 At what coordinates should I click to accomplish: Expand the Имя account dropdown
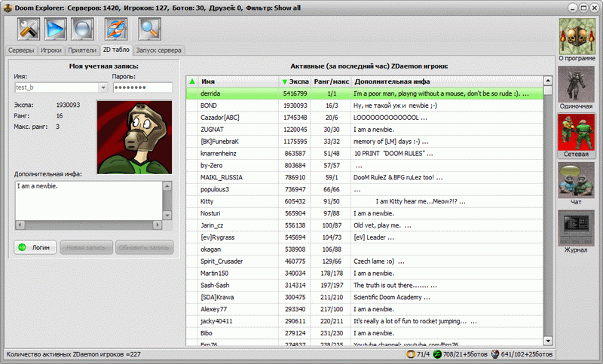(x=103, y=87)
